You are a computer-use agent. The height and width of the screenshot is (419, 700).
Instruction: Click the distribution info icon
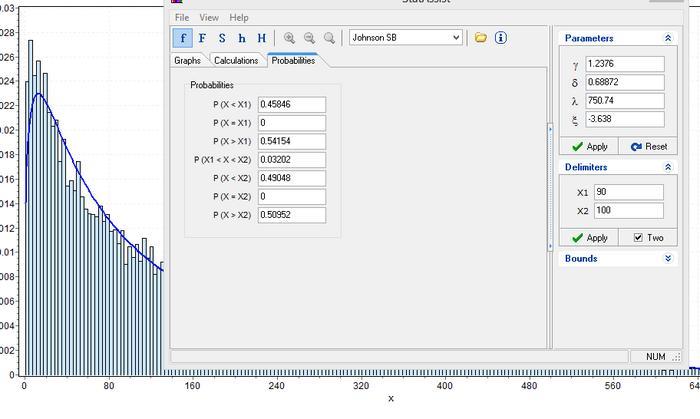coord(501,38)
